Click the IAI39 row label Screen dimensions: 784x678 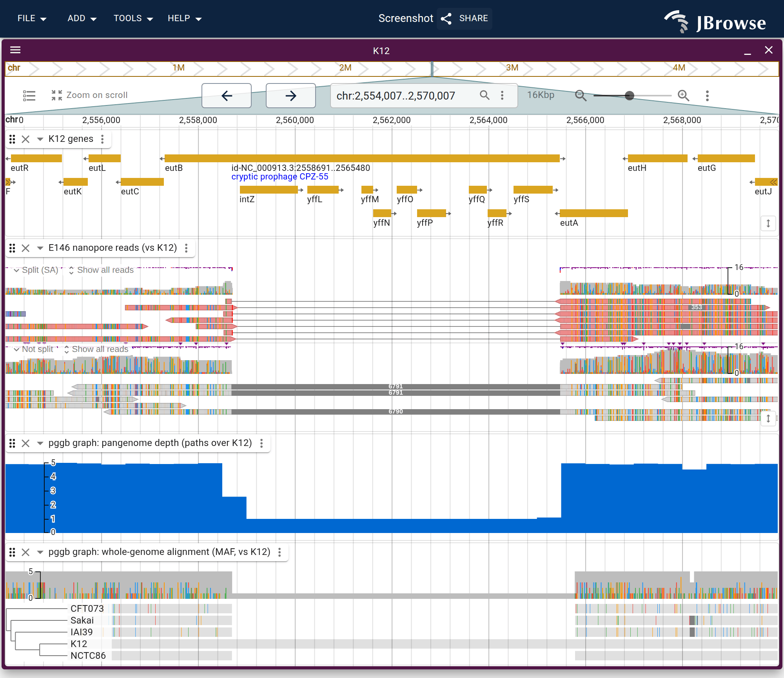pyautogui.click(x=82, y=632)
